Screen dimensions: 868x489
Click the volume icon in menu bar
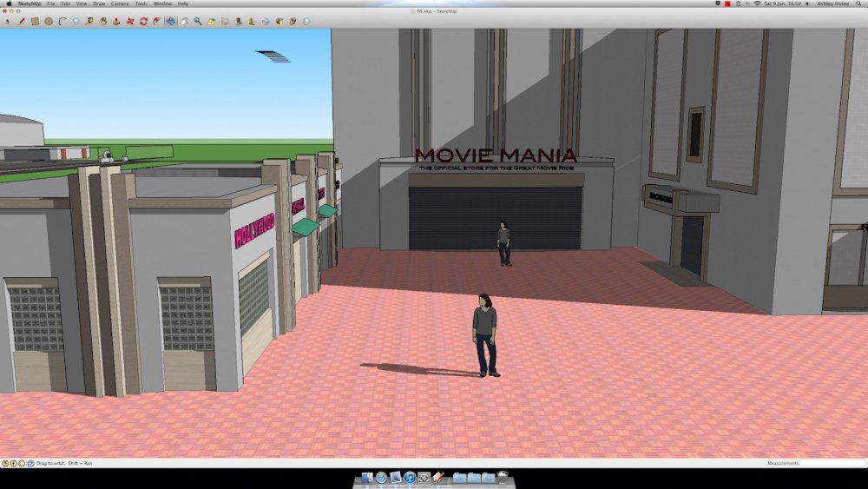click(807, 3)
